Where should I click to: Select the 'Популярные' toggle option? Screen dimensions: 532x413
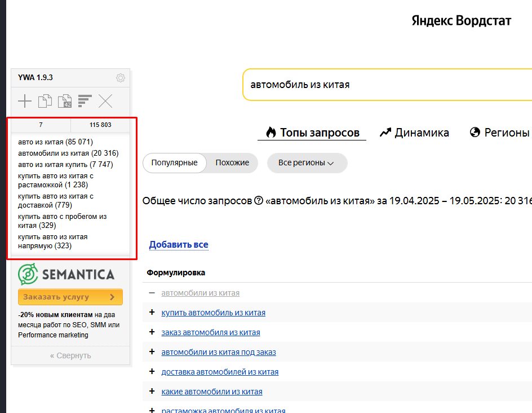click(174, 162)
